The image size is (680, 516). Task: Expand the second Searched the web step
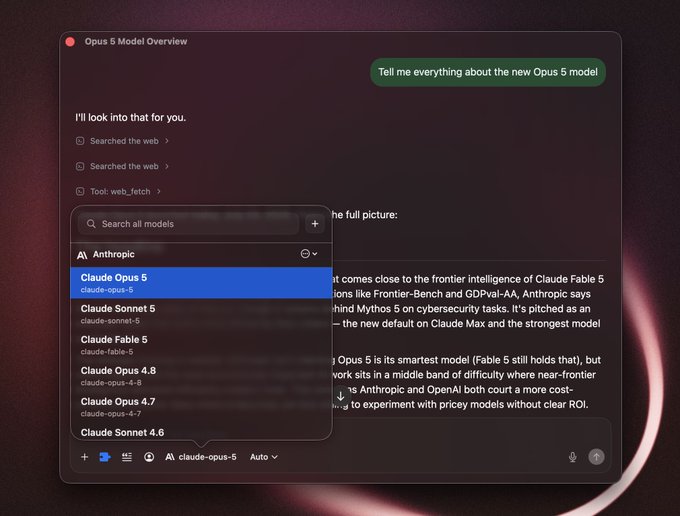point(122,166)
